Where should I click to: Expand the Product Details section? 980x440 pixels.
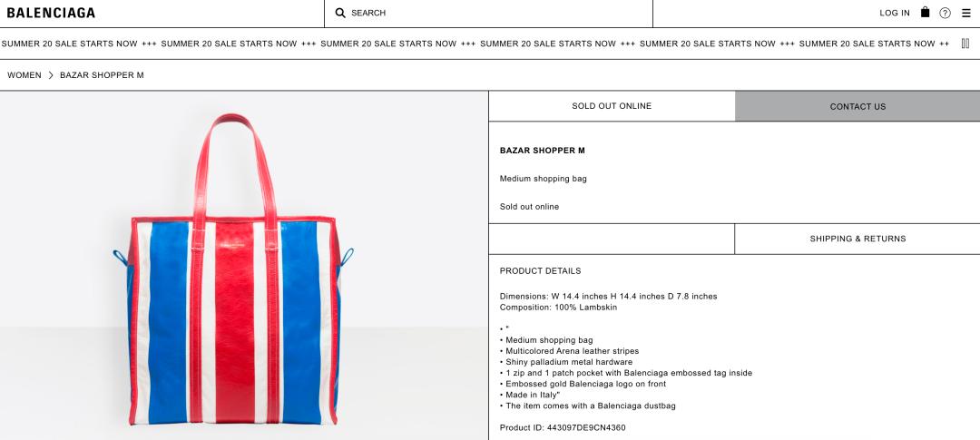point(540,271)
